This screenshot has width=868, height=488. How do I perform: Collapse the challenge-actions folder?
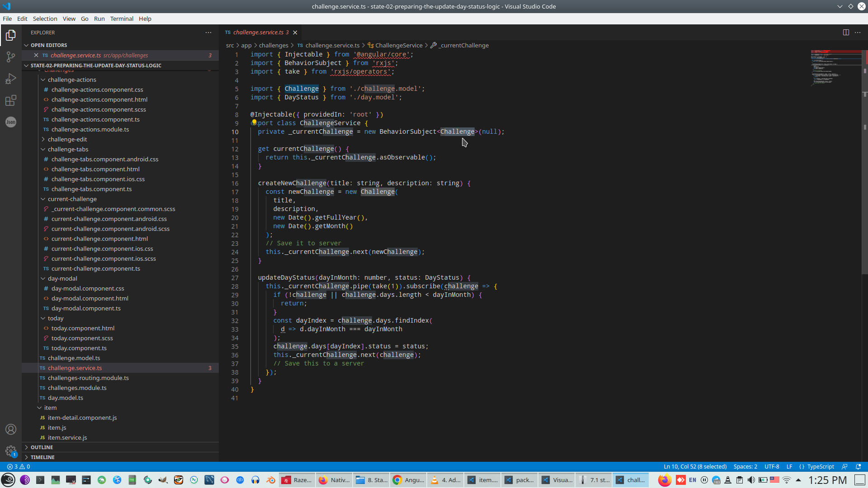(x=72, y=80)
